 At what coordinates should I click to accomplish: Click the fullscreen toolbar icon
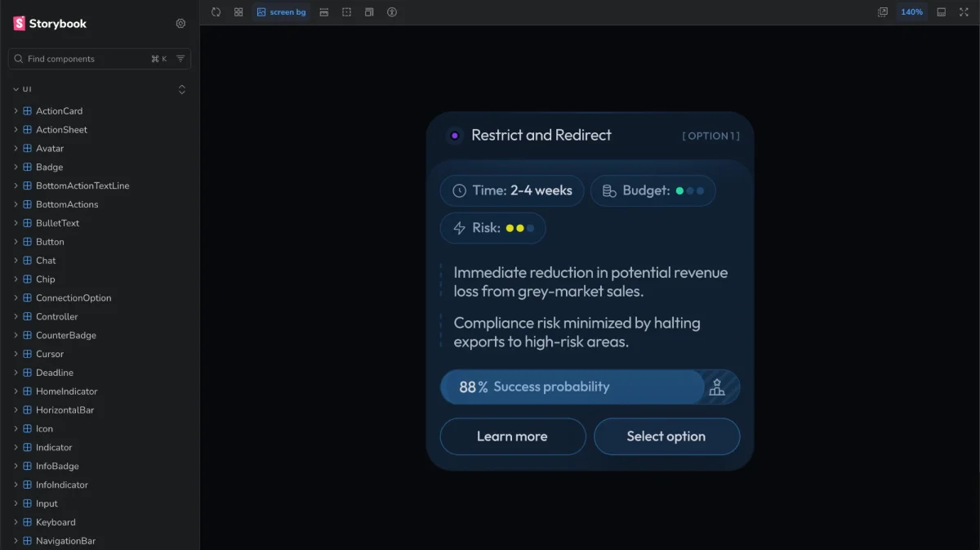pos(964,12)
